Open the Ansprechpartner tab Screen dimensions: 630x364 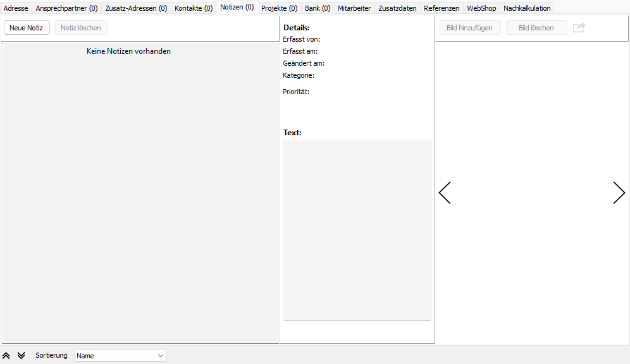(66, 8)
